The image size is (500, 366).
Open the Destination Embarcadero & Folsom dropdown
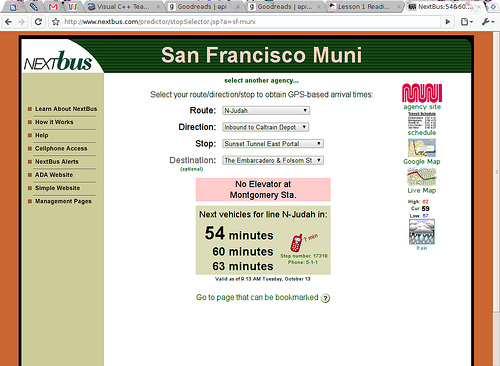(x=273, y=160)
